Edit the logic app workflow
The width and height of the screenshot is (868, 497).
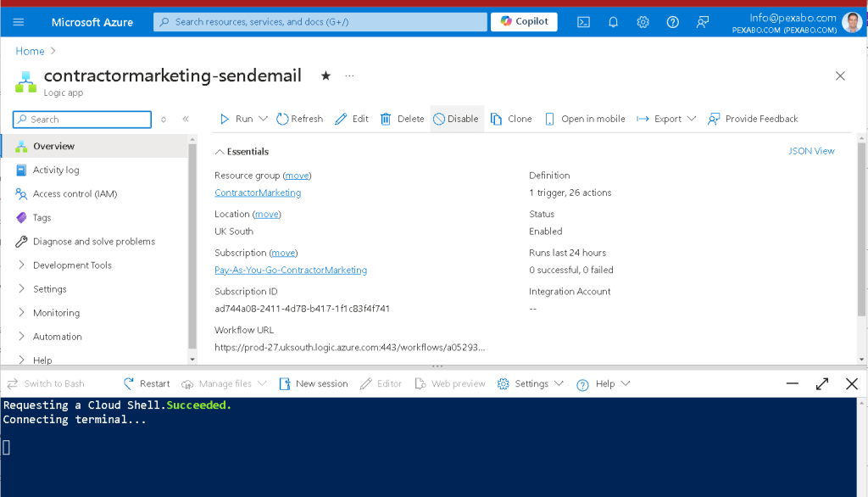(x=352, y=119)
